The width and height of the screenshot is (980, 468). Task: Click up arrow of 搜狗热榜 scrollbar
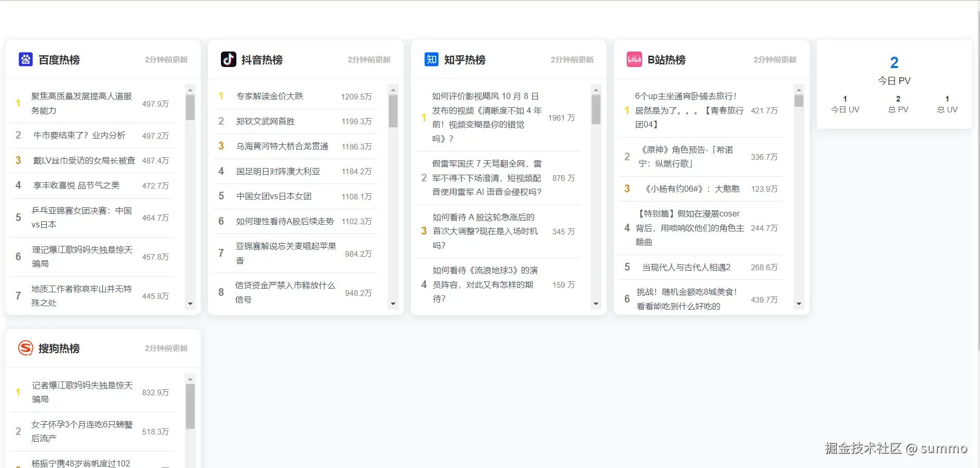[190, 379]
